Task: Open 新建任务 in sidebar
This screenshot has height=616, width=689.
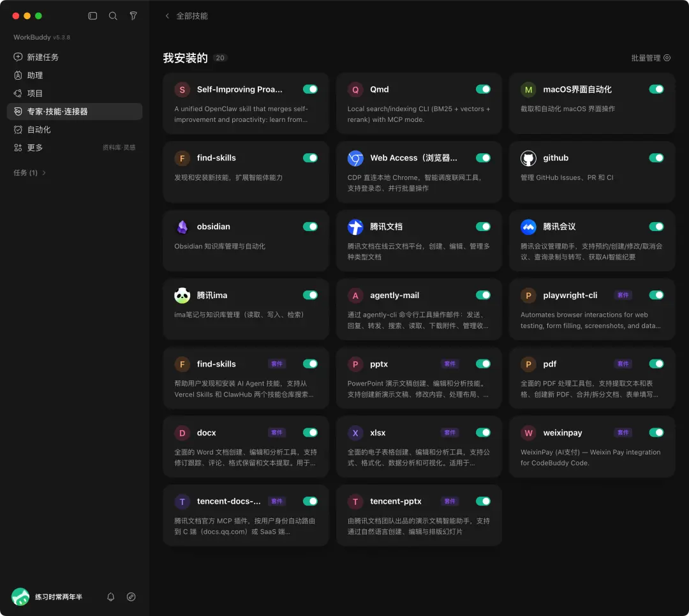Action: coord(75,57)
